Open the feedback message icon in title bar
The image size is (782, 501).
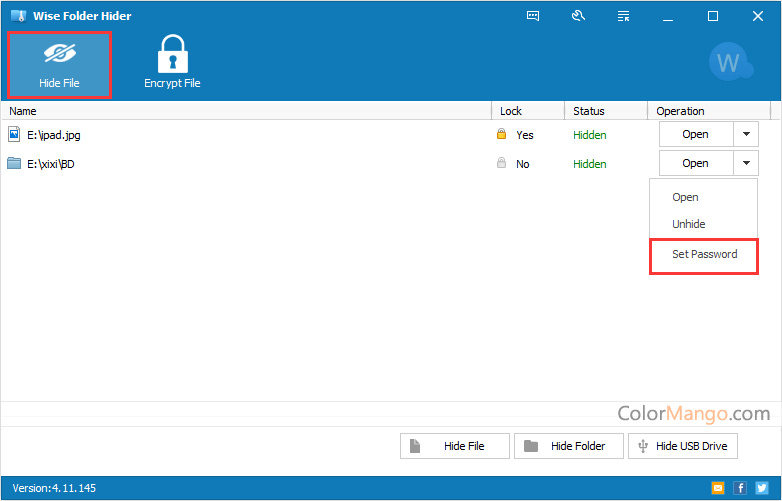533,16
